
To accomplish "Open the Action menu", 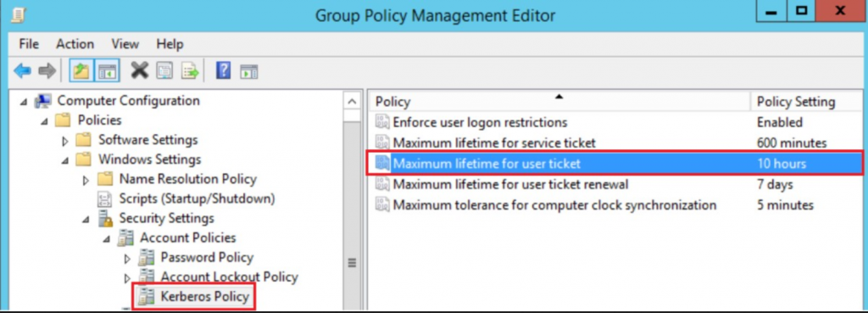I will pos(75,44).
